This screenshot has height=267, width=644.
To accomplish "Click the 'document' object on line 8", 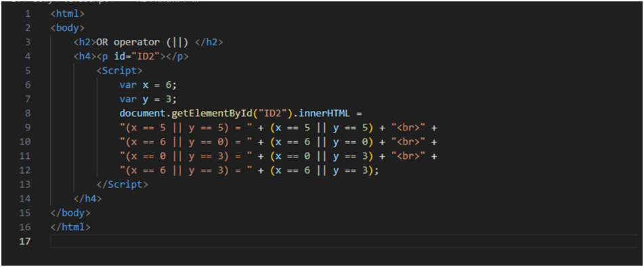I will (x=142, y=113).
